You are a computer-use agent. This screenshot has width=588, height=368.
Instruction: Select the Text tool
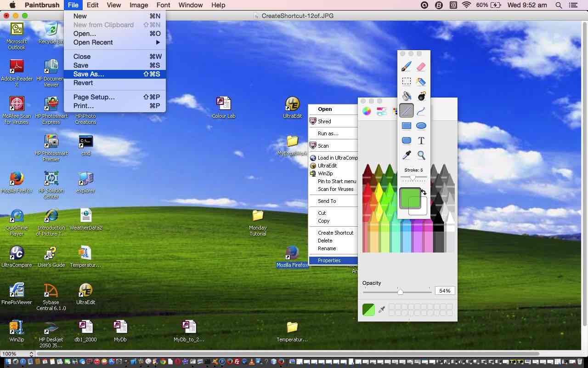click(421, 140)
